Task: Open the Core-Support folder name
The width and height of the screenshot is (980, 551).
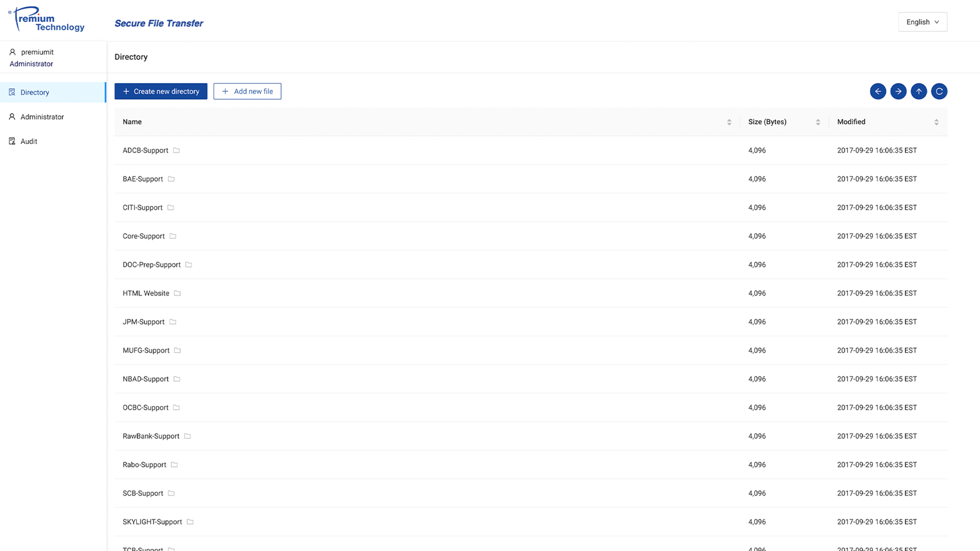Action: coord(143,236)
